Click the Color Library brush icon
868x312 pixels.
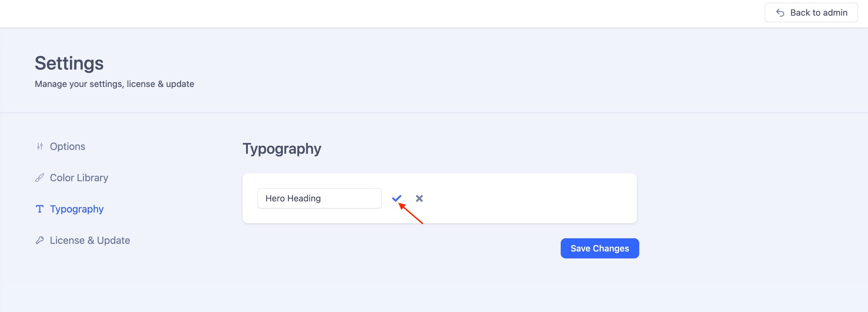(x=40, y=178)
